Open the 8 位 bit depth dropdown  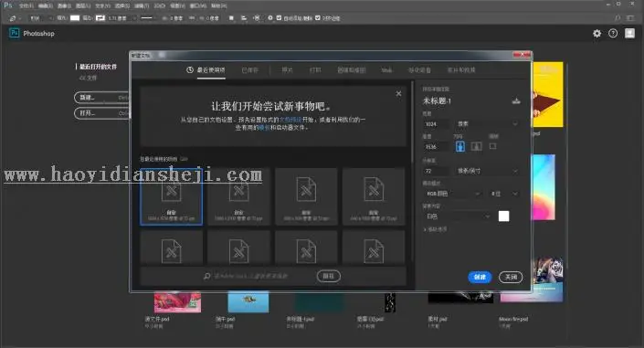(x=504, y=194)
